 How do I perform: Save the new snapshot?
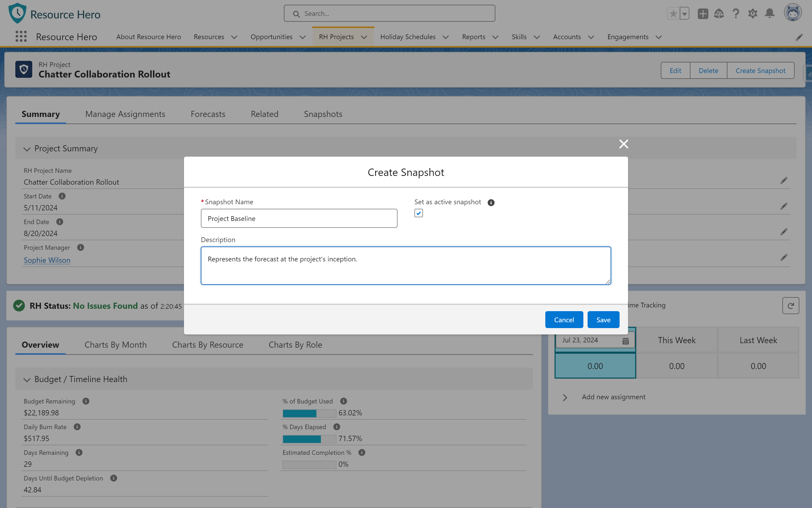(x=603, y=320)
